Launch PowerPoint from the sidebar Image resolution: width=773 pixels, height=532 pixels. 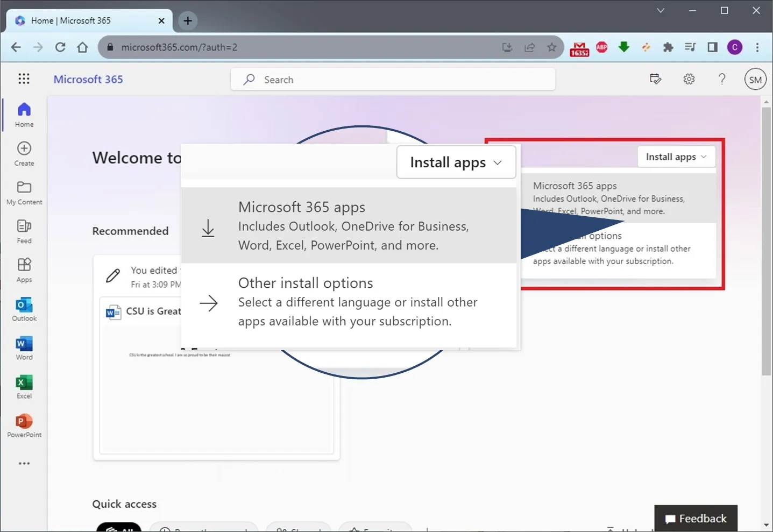coord(24,425)
